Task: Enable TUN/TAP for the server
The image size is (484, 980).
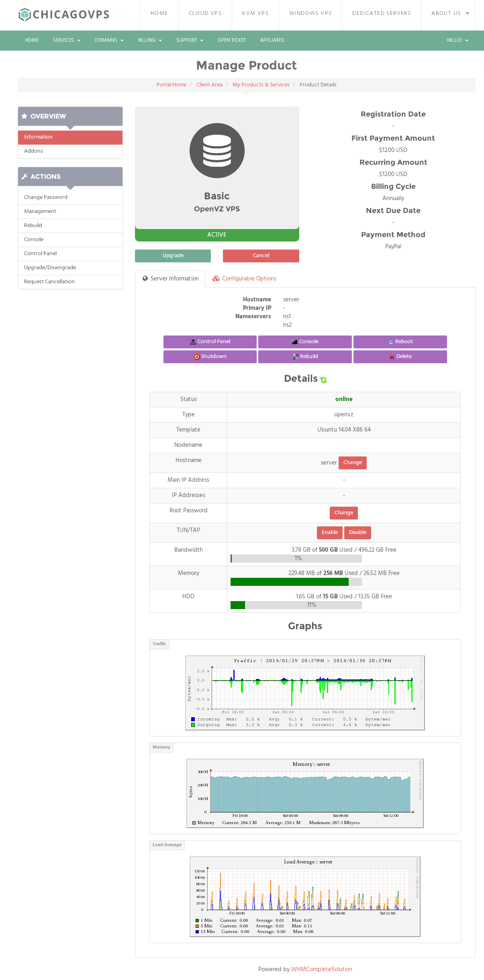Action: coord(329,532)
